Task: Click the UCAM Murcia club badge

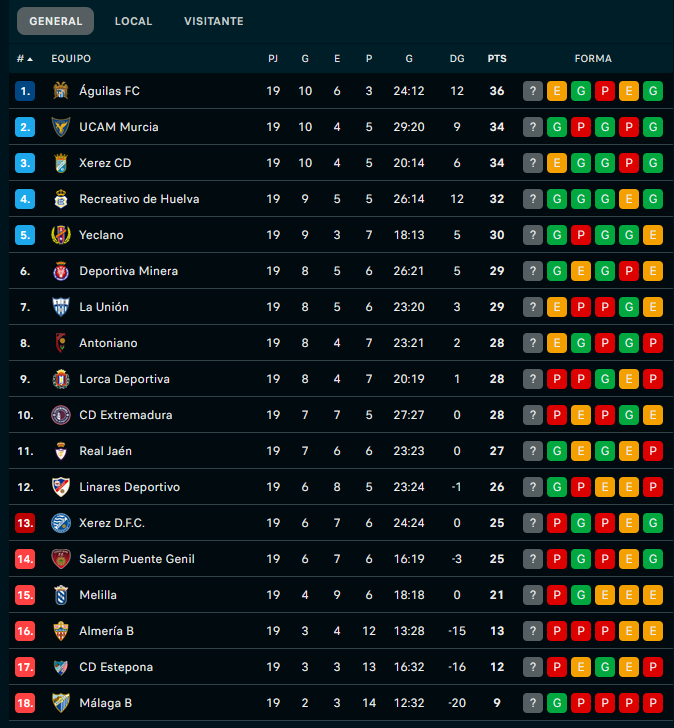Action: coord(60,127)
